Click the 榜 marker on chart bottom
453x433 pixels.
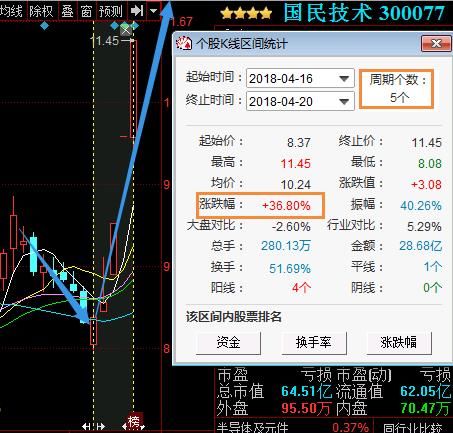pyautogui.click(x=134, y=421)
